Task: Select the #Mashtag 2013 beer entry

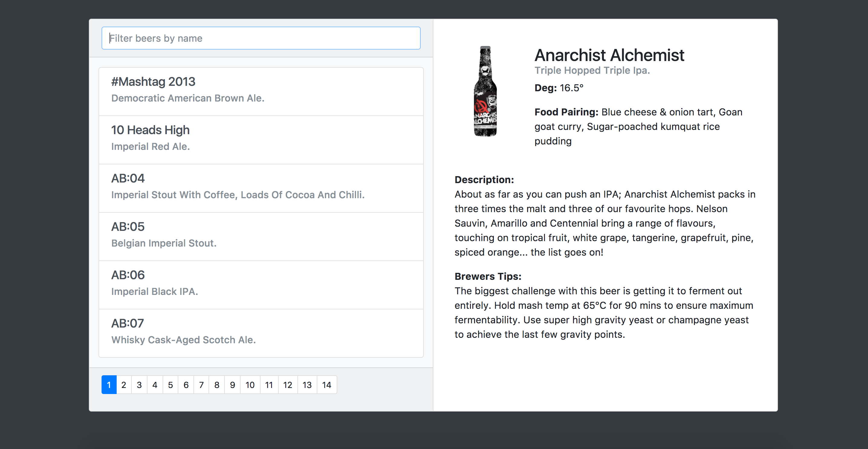Action: click(261, 91)
